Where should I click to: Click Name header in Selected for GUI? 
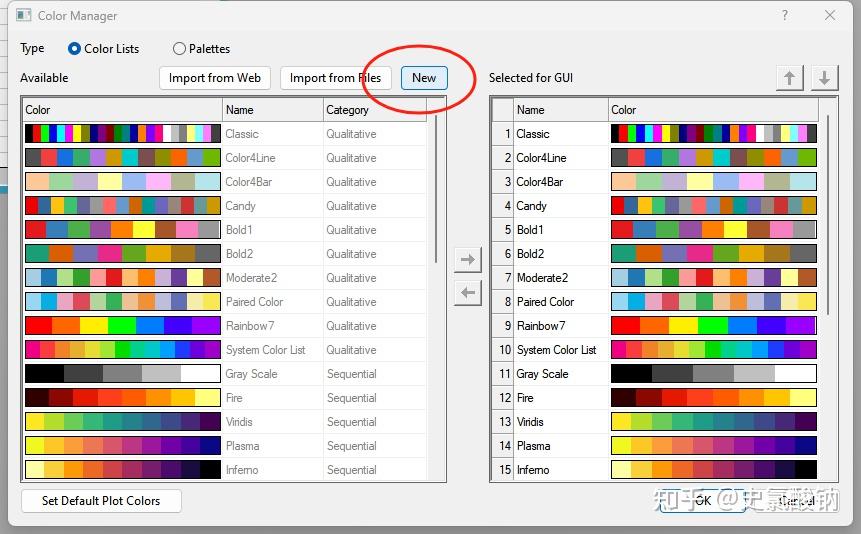tap(561, 109)
